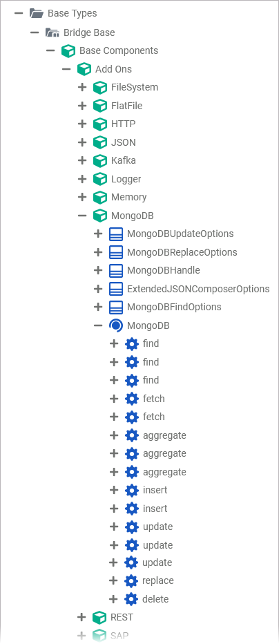Expand the delete operation
This screenshot has width=279, height=644.
[x=114, y=599]
